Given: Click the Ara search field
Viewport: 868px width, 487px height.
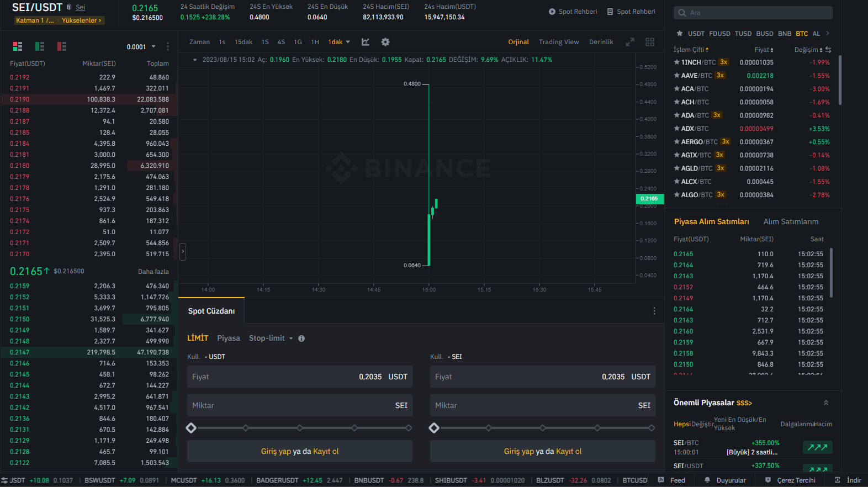Looking at the screenshot, I should pyautogui.click(x=753, y=13).
